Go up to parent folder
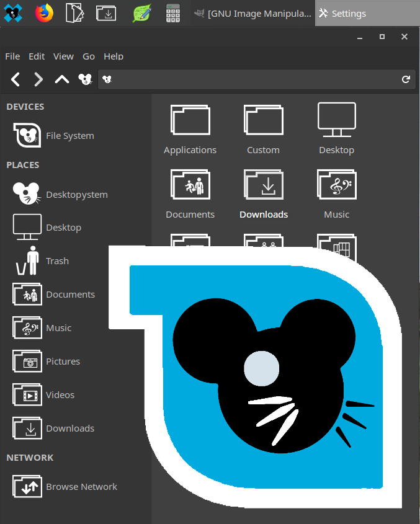Image resolution: width=420 pixels, height=524 pixels. point(62,79)
